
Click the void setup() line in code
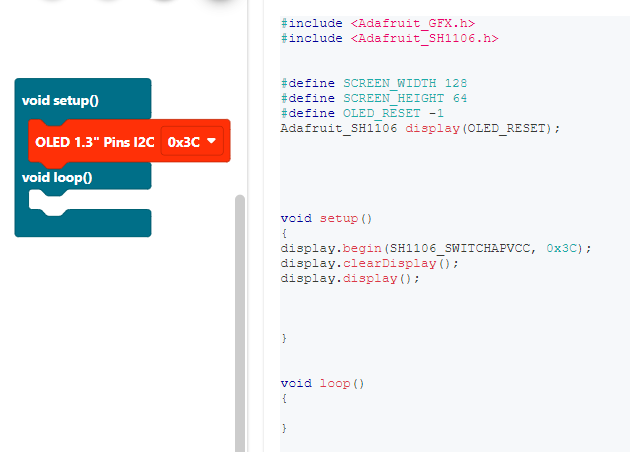coord(326,218)
